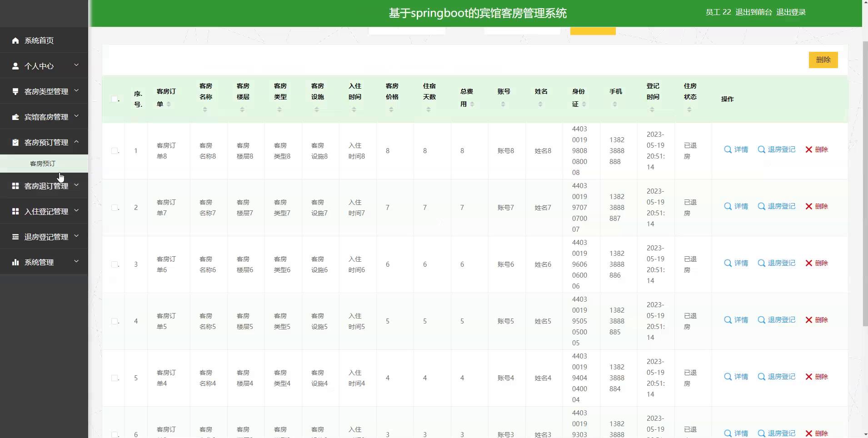The height and width of the screenshot is (438, 868).
Task: Click magnifier icon of 详情 in row 3
Action: (x=728, y=263)
